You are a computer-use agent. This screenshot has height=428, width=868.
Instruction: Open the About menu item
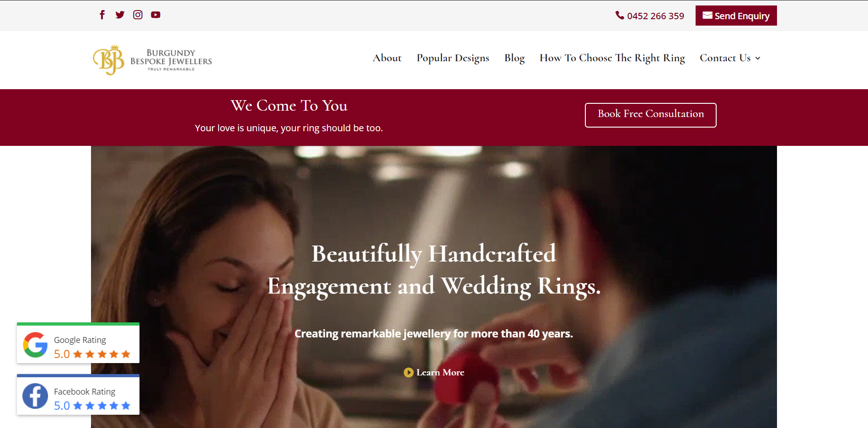pyautogui.click(x=387, y=58)
